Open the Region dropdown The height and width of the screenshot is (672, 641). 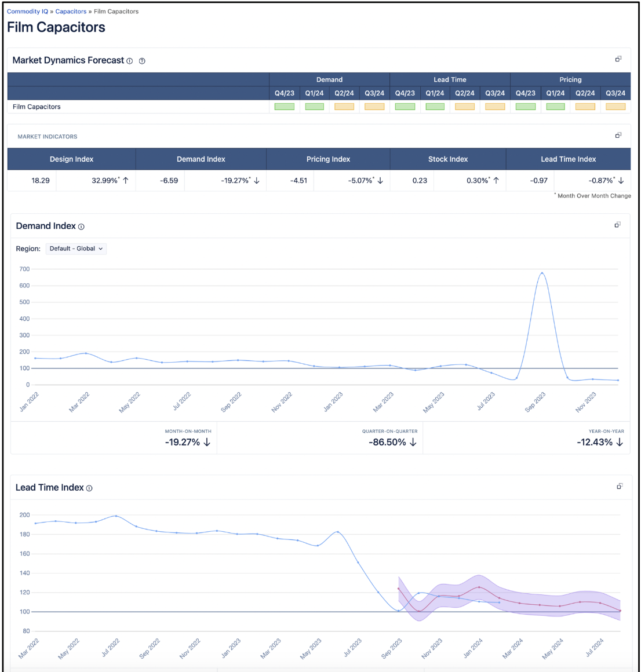pyautogui.click(x=76, y=249)
